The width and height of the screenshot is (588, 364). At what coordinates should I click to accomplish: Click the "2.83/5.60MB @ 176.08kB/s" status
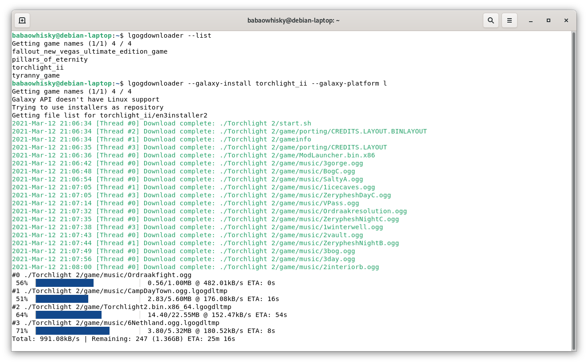(196, 299)
